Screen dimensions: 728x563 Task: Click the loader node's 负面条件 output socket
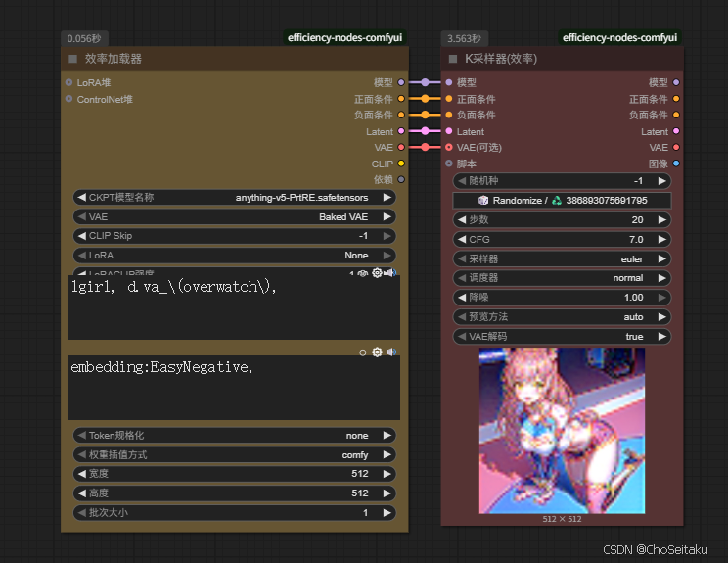pyautogui.click(x=401, y=115)
